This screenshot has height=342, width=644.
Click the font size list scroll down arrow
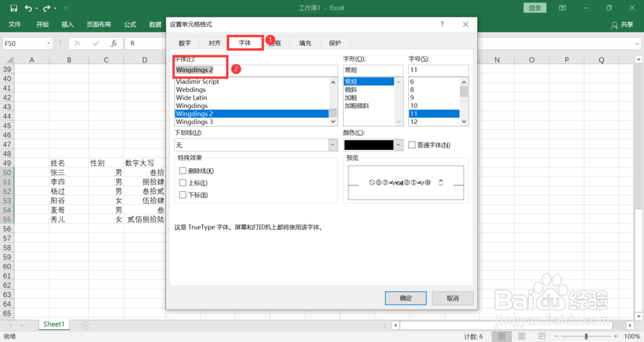(x=464, y=122)
